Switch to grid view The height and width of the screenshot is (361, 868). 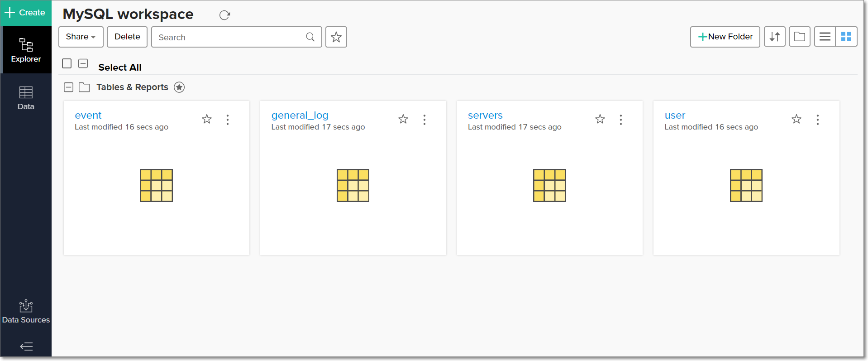[x=846, y=37]
